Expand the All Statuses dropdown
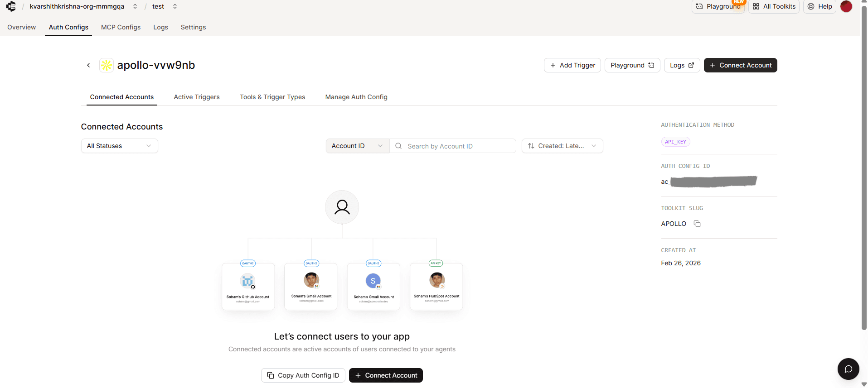868x388 pixels. pos(120,146)
